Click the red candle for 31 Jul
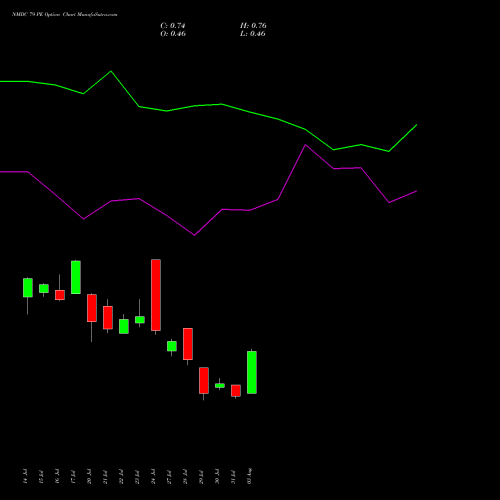The width and height of the screenshot is (500, 500). pos(236,391)
